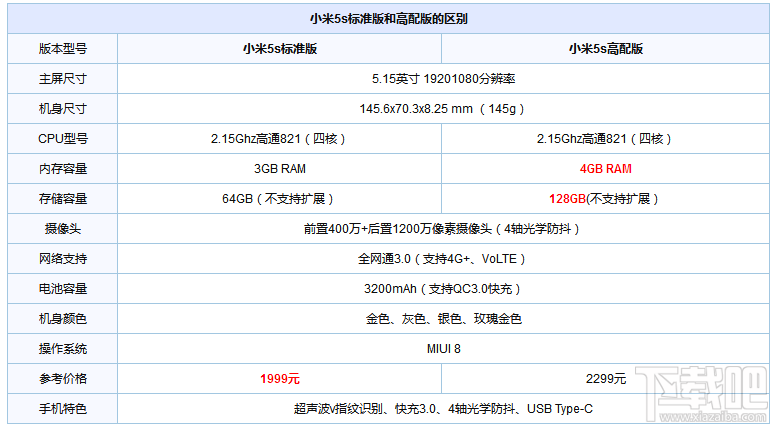Select the 摄像头 row label

click(x=63, y=229)
